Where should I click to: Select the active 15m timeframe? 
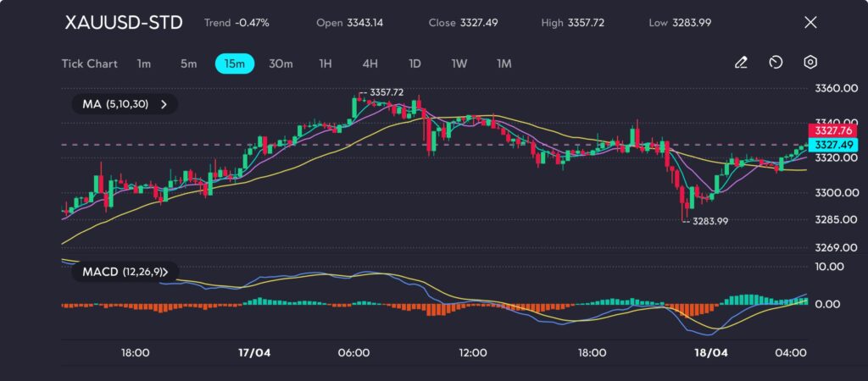click(x=235, y=63)
